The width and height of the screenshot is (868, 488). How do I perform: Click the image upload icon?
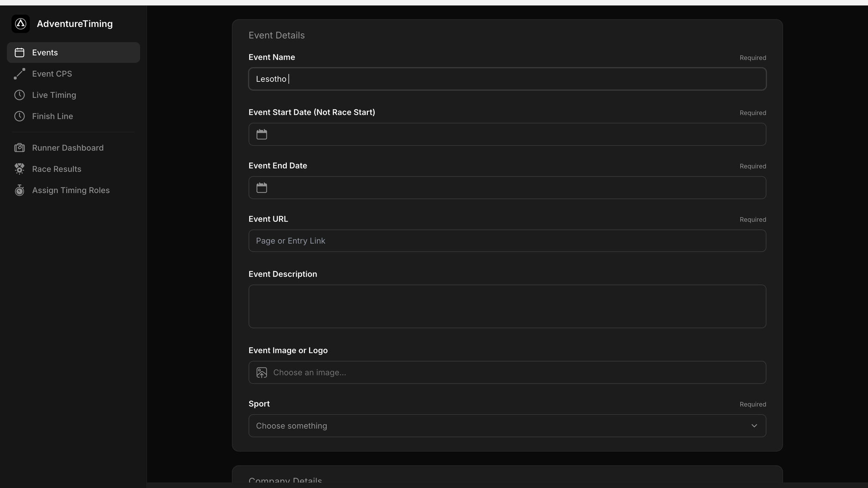pos(262,373)
